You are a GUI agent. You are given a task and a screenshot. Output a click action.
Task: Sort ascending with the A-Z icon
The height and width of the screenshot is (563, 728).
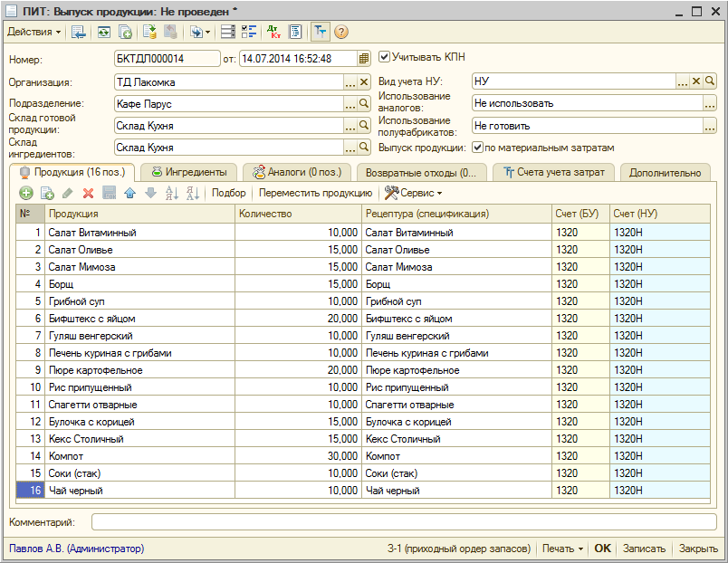[171, 193]
